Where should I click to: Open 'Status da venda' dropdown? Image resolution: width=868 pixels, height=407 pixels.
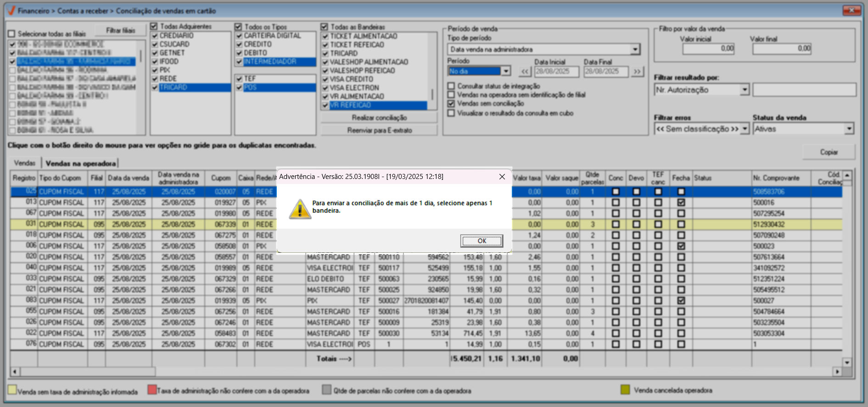point(849,129)
